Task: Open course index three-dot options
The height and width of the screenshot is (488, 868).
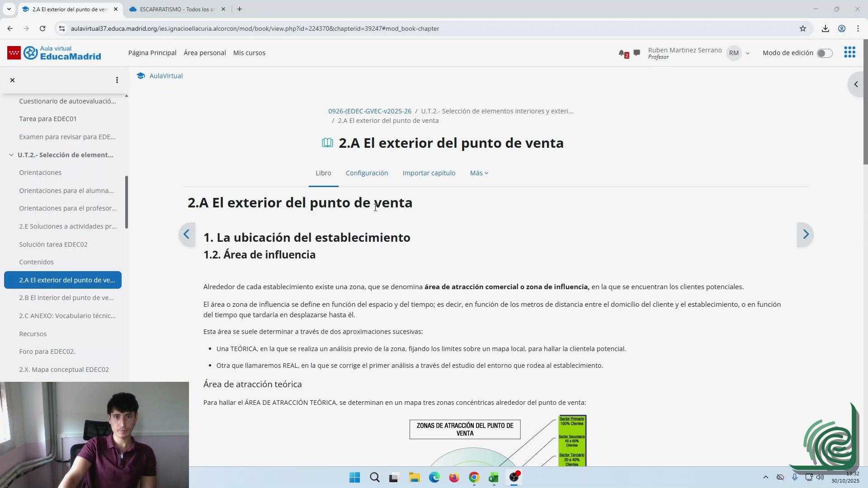Action: [117, 80]
